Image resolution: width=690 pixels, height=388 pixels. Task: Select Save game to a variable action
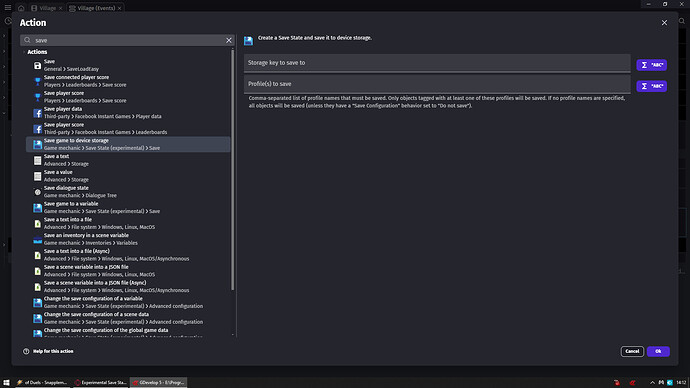pyautogui.click(x=128, y=208)
